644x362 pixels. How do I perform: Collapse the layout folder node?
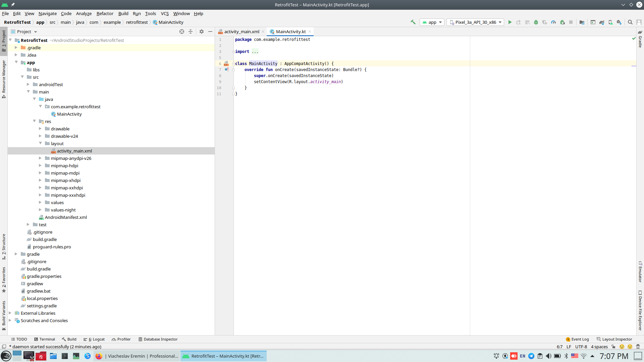40,143
